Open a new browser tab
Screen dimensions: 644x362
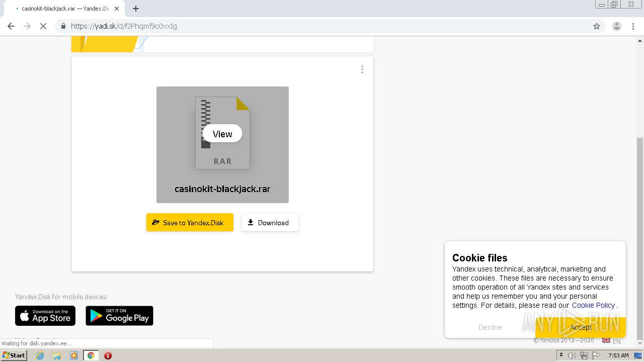pyautogui.click(x=136, y=9)
